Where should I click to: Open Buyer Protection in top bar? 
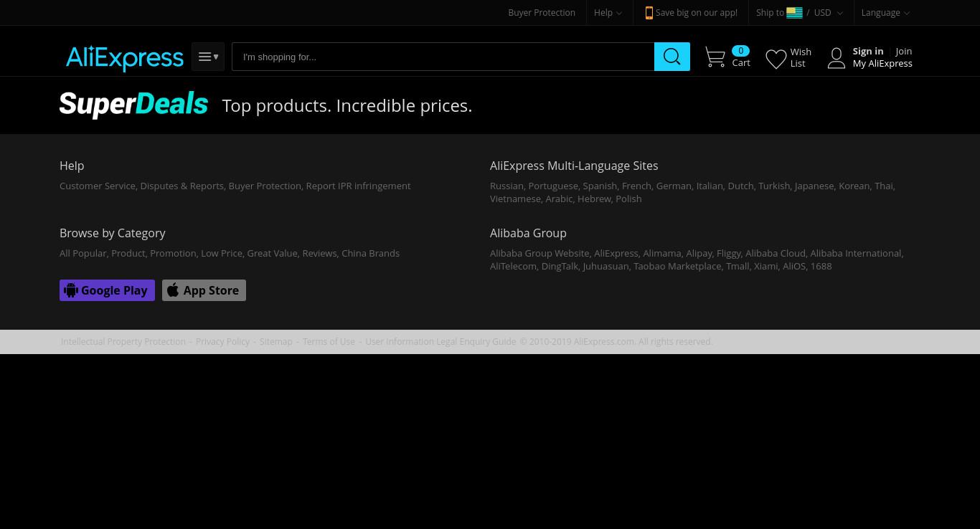click(542, 13)
